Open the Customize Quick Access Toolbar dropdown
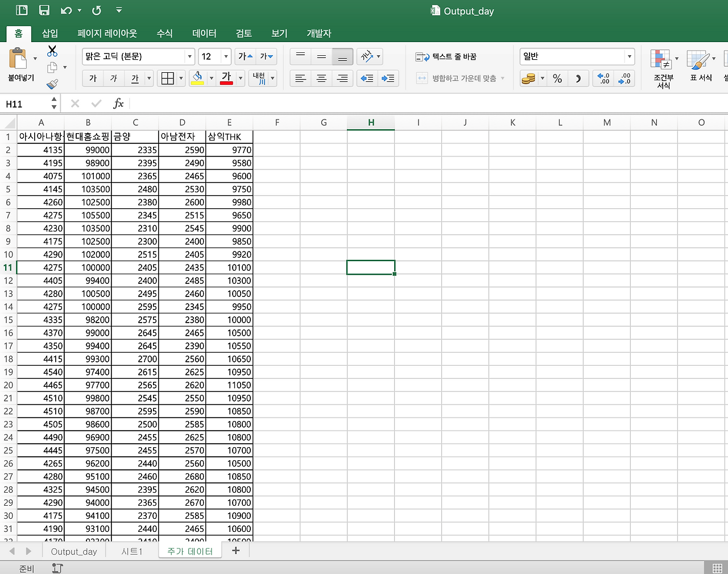This screenshot has width=728, height=574. (x=119, y=10)
